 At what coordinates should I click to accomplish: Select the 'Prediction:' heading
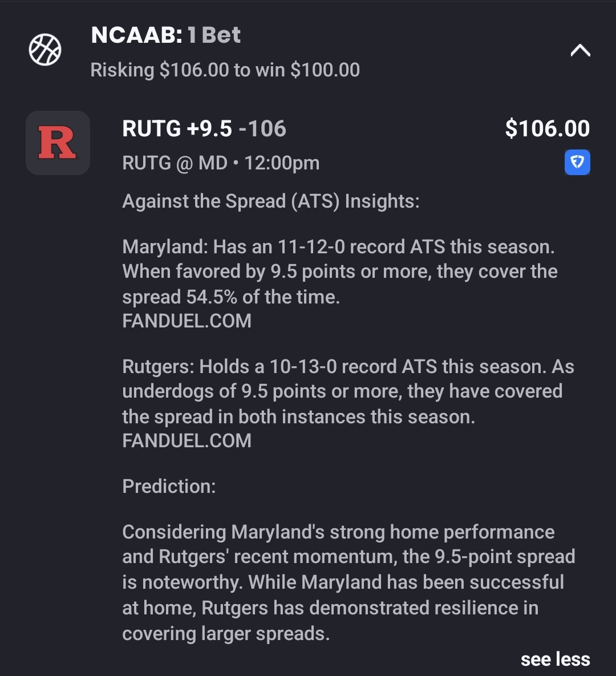tap(169, 487)
